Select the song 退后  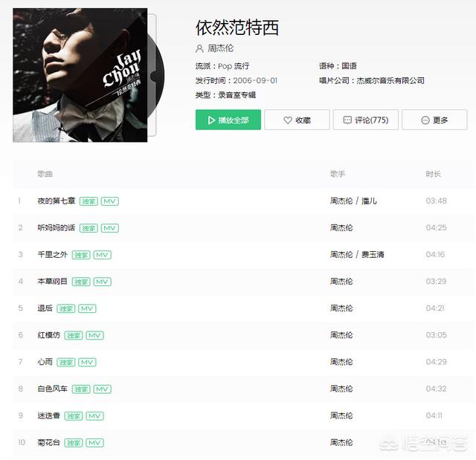(45, 308)
